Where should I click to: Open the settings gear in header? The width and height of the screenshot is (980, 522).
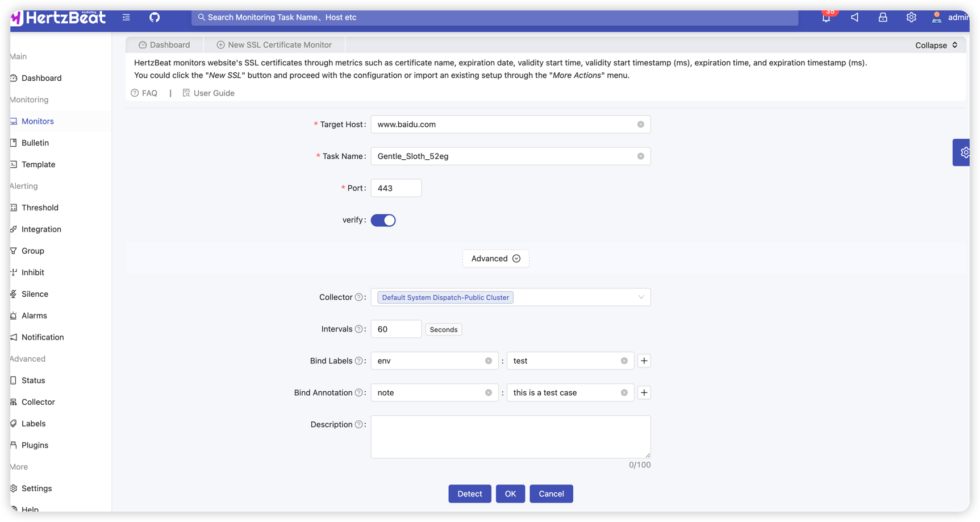pos(911,18)
